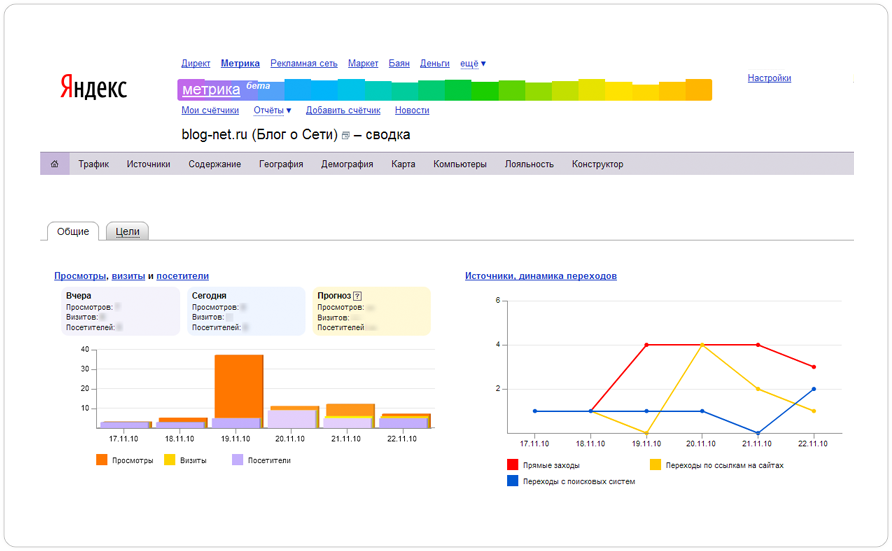Open the Демография section
The image size is (892, 551).
click(x=347, y=164)
